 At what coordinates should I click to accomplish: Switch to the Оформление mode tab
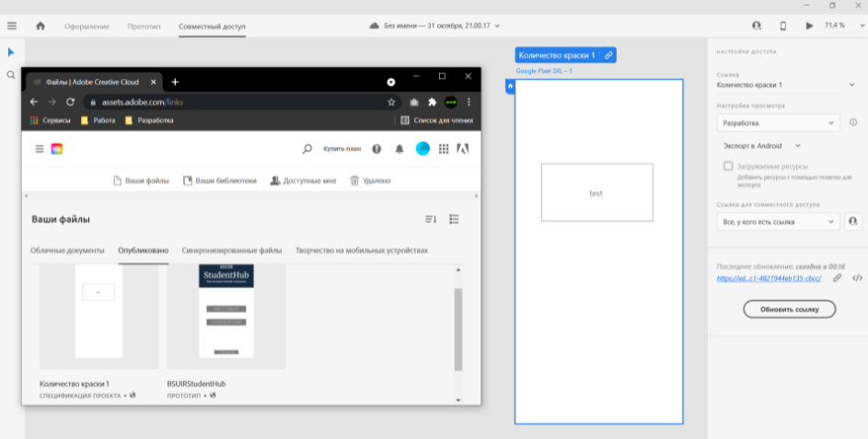(87, 26)
